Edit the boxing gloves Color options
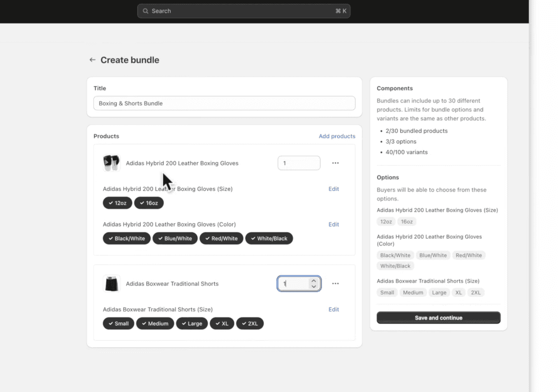The width and height of the screenshot is (559, 392). tap(333, 224)
